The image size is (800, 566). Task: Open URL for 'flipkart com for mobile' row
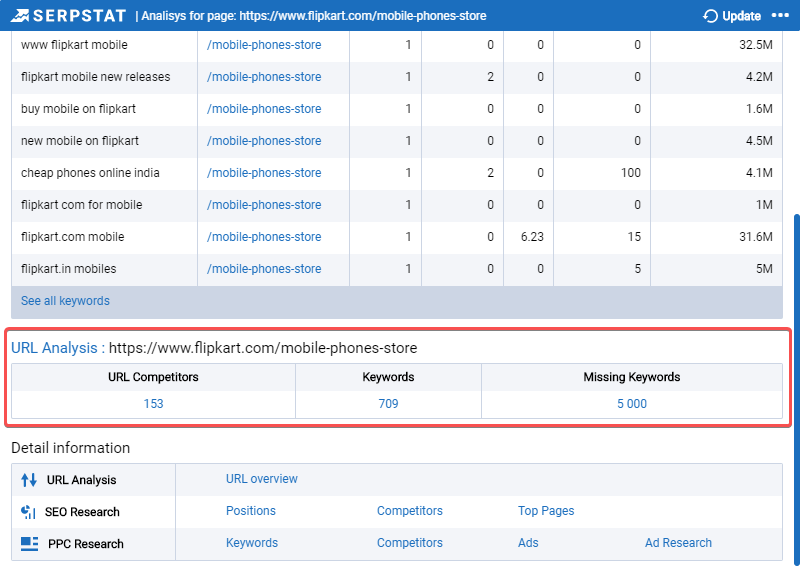264,205
